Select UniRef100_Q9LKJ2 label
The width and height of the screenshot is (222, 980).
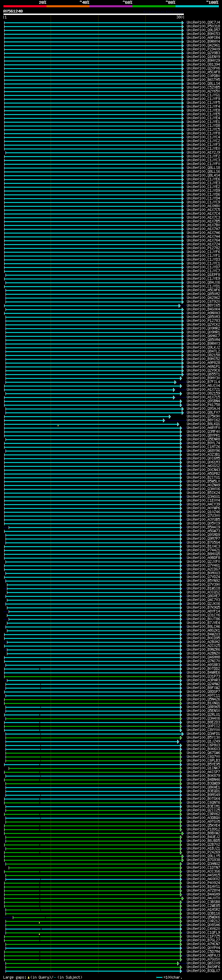(203, 347)
